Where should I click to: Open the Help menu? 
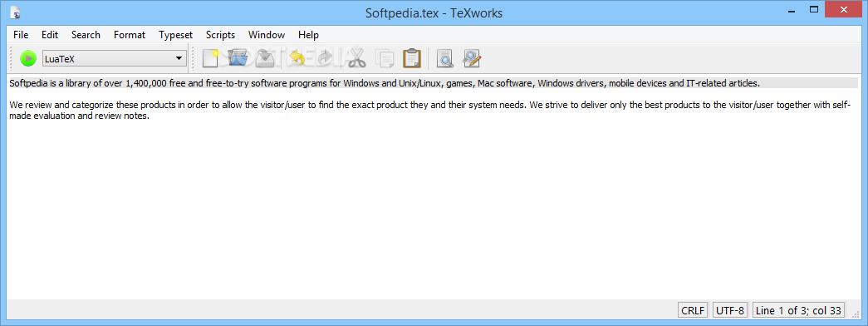[x=308, y=35]
